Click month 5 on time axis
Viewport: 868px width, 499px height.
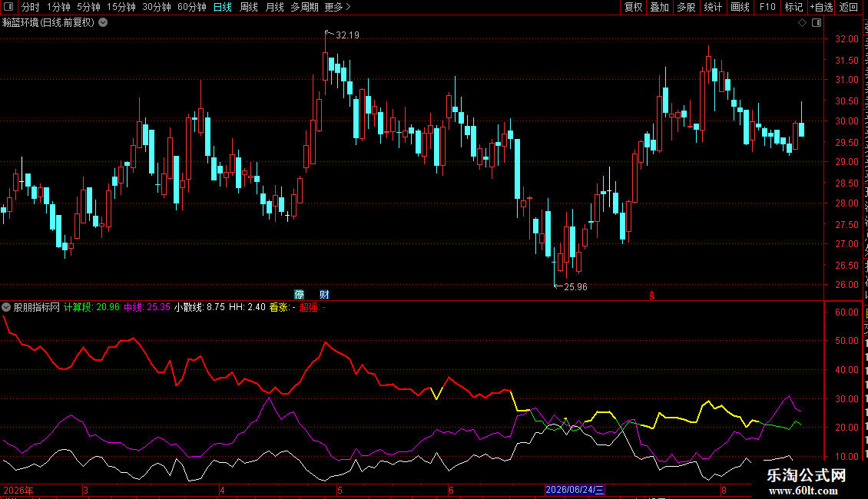coord(340,490)
